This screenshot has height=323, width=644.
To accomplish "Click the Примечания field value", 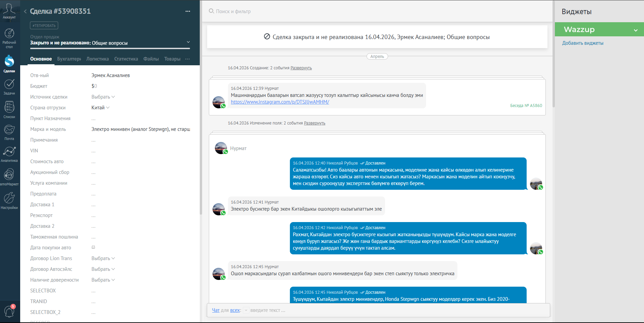I will 93,140.
